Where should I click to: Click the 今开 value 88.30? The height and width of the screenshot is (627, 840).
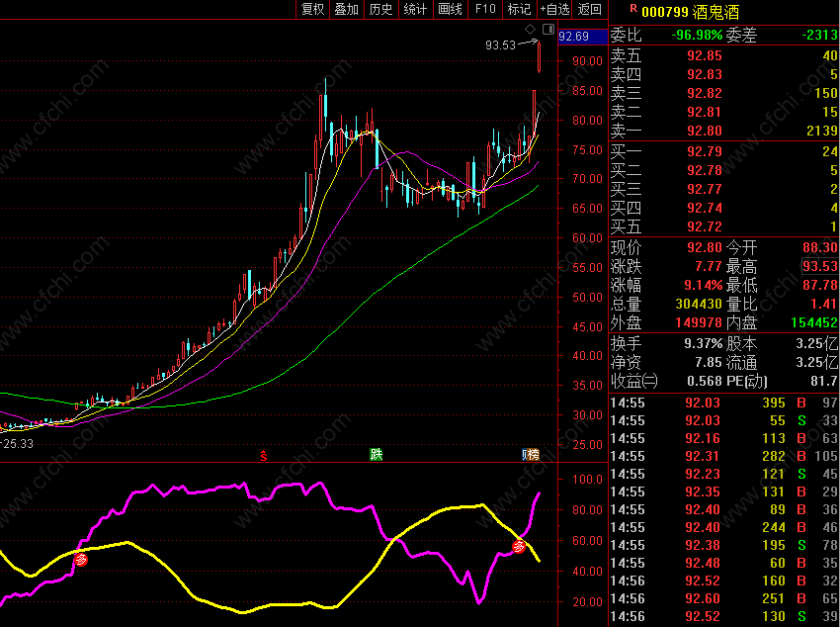pyautogui.click(x=820, y=247)
